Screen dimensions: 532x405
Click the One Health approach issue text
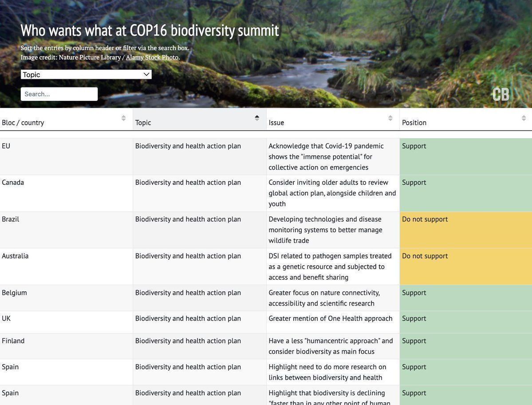point(331,318)
